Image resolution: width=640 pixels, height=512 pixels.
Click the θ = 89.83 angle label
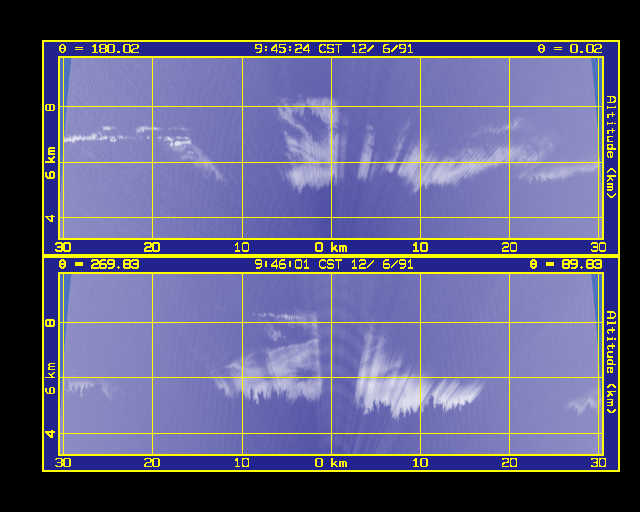click(x=566, y=265)
